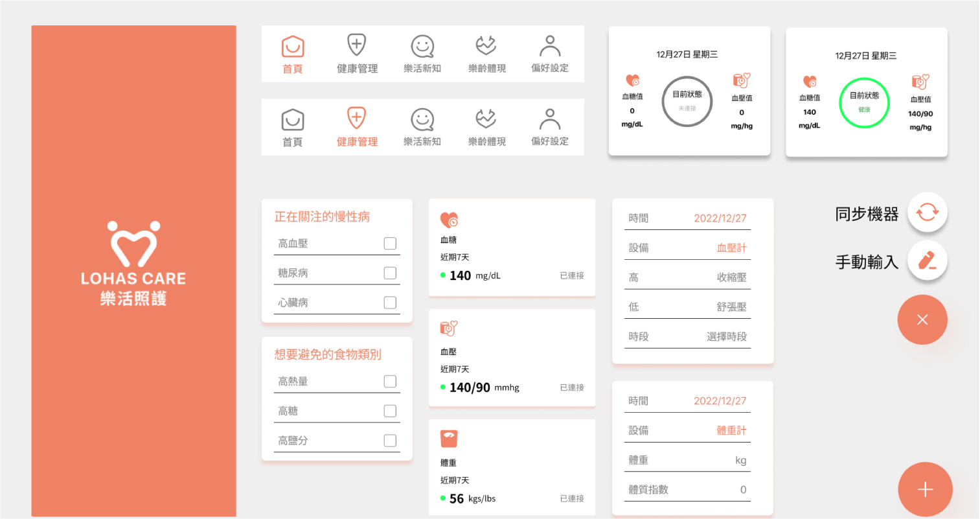Click the 體質指數 value field
The width and height of the screenshot is (980, 519).
point(687,490)
